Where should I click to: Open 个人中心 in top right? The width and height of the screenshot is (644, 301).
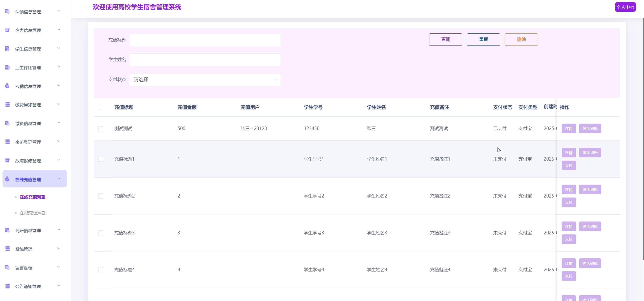625,7
